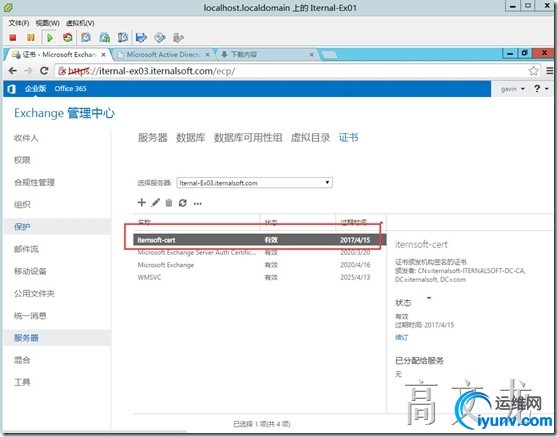Click the take snapshot icon

point(86,37)
